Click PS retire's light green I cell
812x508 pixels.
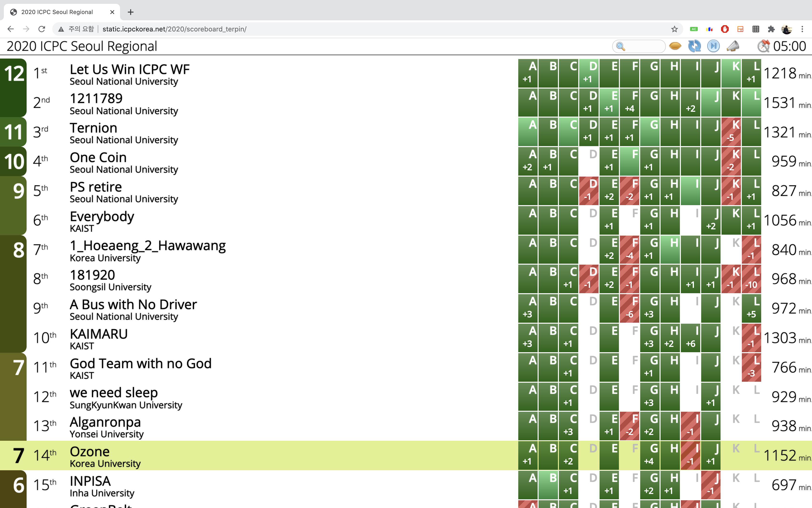click(690, 191)
